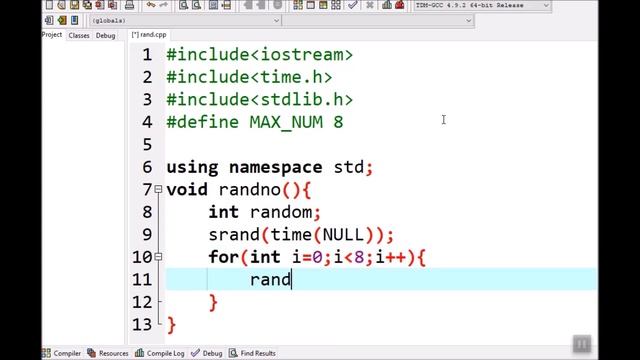Click the red Delete Profiling Information icon
Viewport: 640px width, 360px height.
[x=400, y=5]
